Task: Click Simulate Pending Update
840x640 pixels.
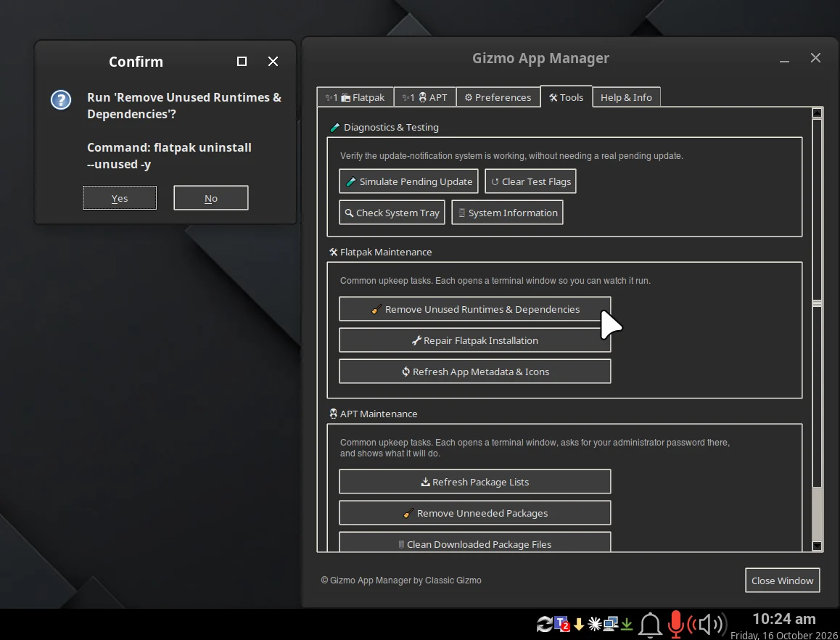Action: [x=408, y=181]
